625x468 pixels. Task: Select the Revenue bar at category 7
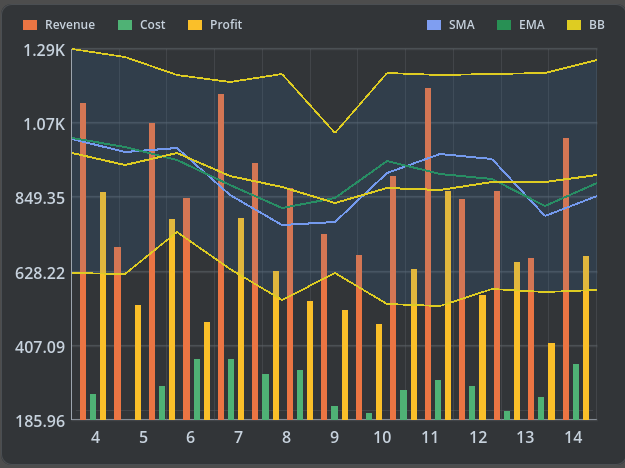pyautogui.click(x=221, y=257)
